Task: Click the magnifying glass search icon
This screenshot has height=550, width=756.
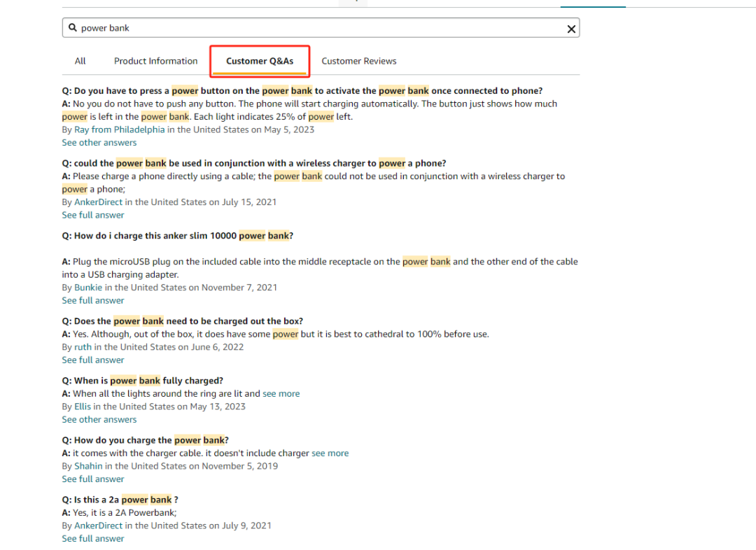Action: [72, 28]
